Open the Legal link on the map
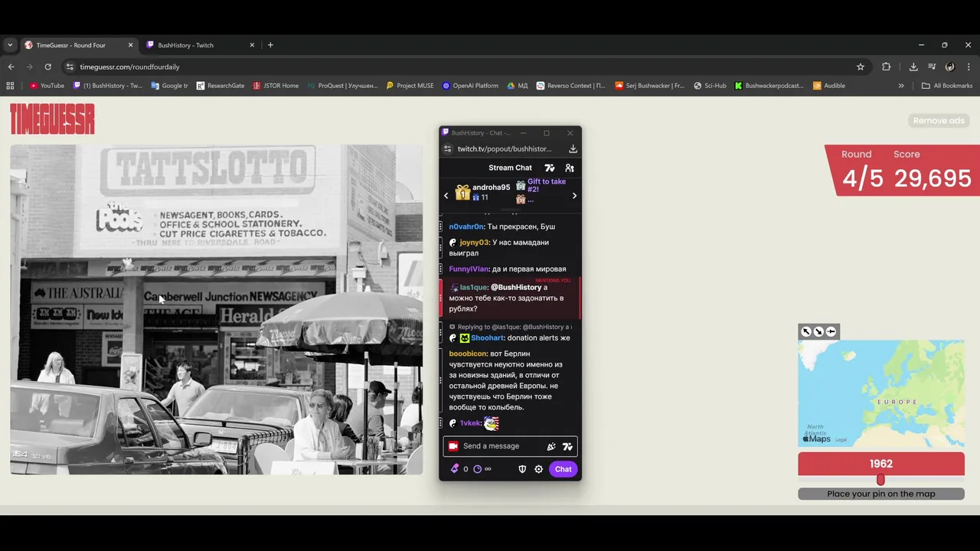 click(x=841, y=440)
